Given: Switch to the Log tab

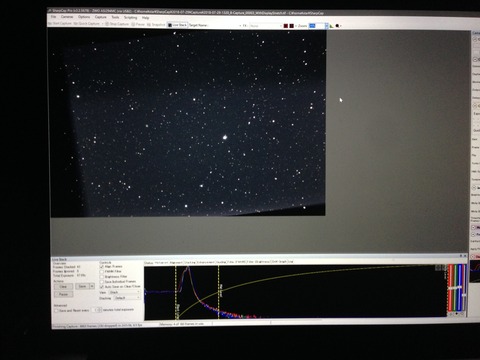Looking at the screenshot, I should [x=290, y=262].
